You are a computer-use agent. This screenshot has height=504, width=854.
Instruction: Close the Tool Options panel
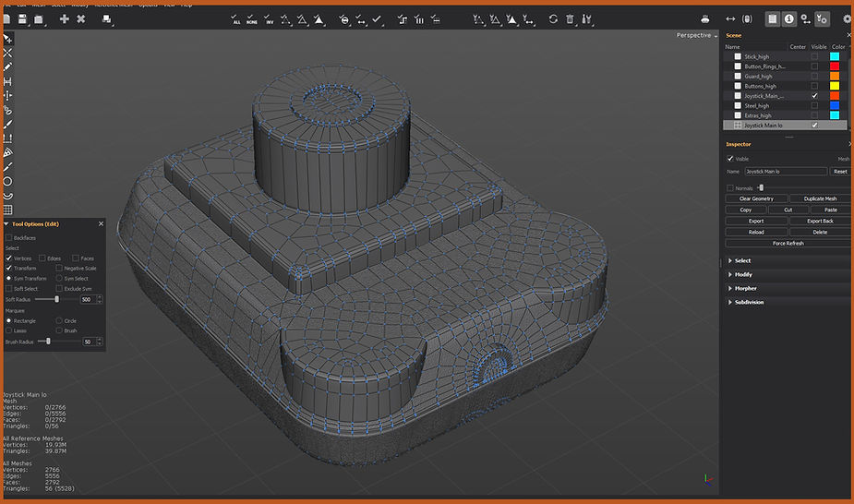point(101,223)
